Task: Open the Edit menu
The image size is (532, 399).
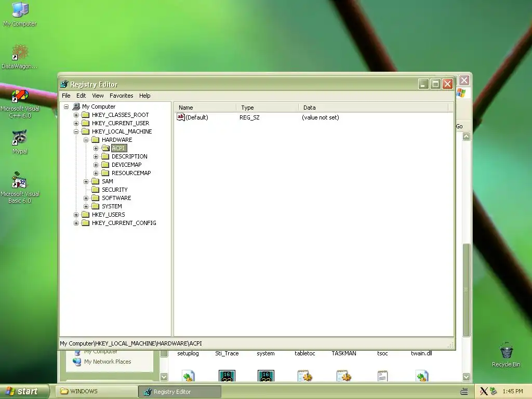Action: pos(81,96)
